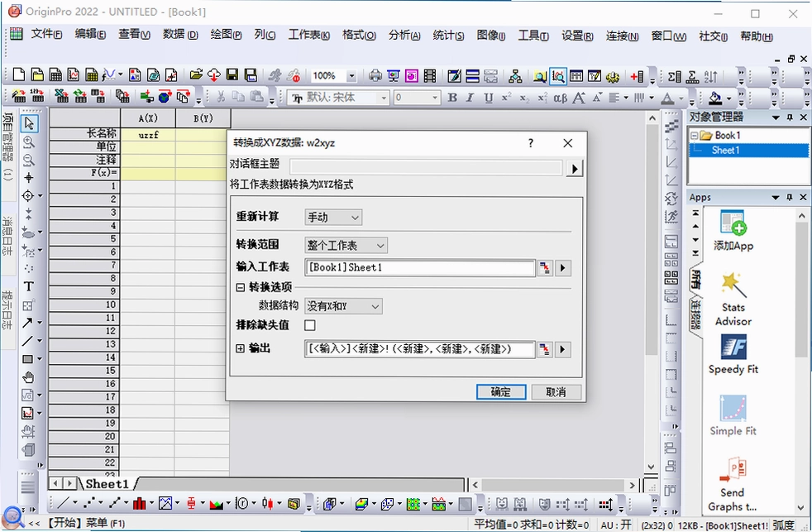Click the save project icon in the toolbar

(232, 75)
